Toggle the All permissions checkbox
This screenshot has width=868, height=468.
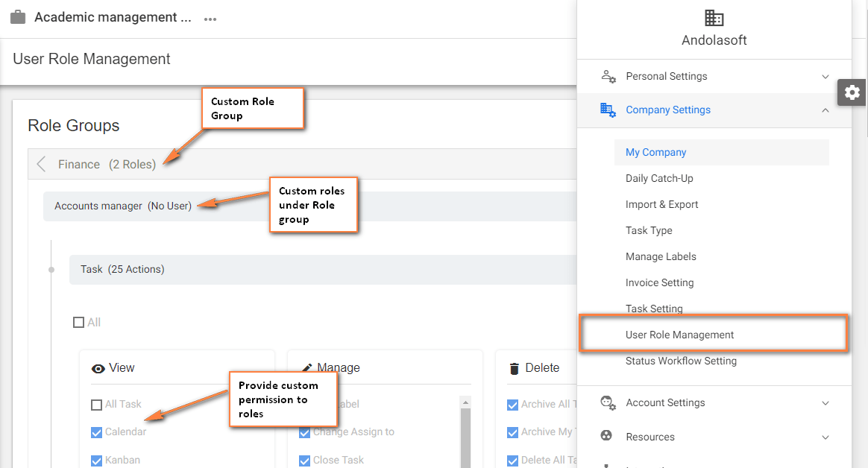point(78,322)
